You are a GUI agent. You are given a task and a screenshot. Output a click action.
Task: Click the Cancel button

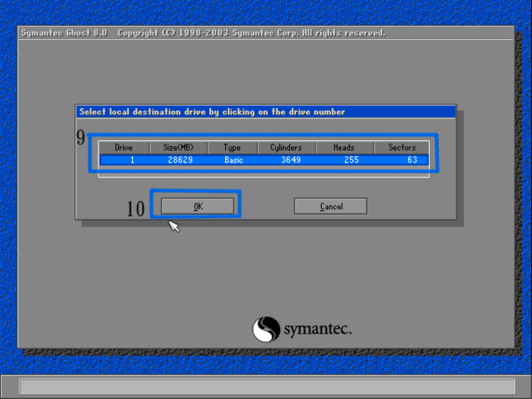(x=331, y=207)
